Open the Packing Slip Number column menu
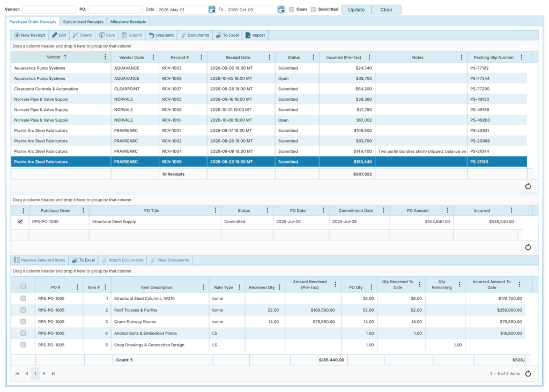Viewport: 549px width, 392px height. click(x=522, y=57)
